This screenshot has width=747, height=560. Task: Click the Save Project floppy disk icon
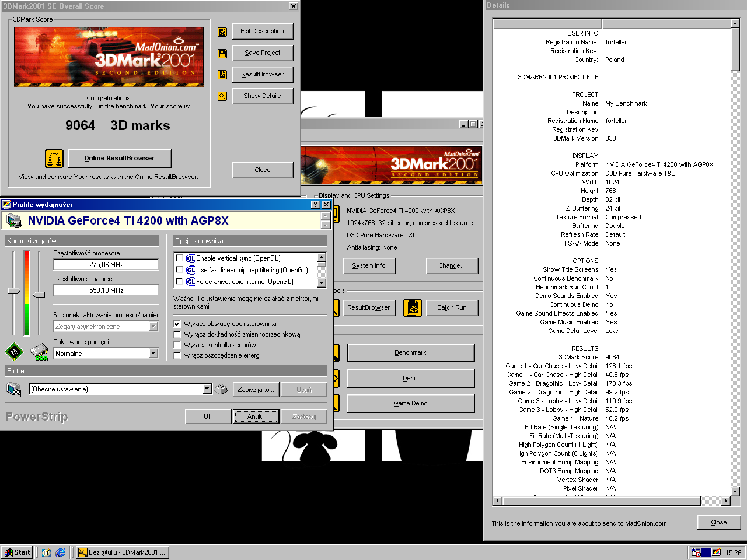222,54
